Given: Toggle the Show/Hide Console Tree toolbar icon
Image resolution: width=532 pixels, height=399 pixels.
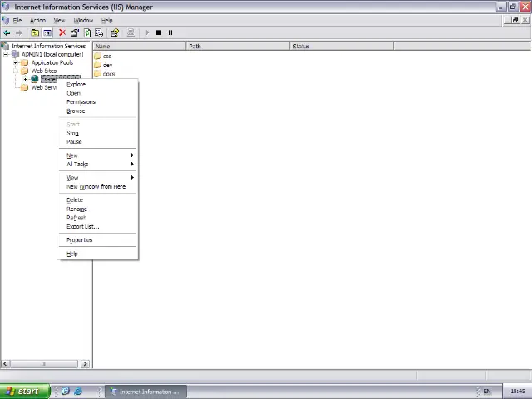Looking at the screenshot, I should pyautogui.click(x=47, y=32).
